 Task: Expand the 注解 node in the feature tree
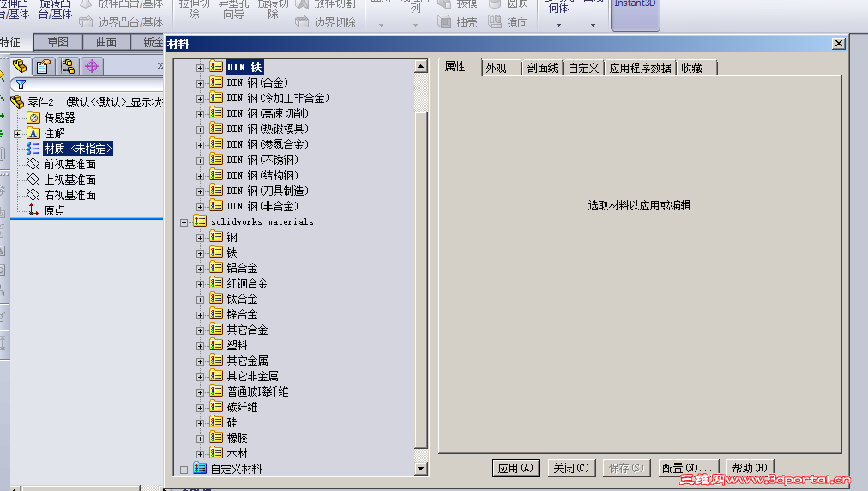tap(18, 134)
